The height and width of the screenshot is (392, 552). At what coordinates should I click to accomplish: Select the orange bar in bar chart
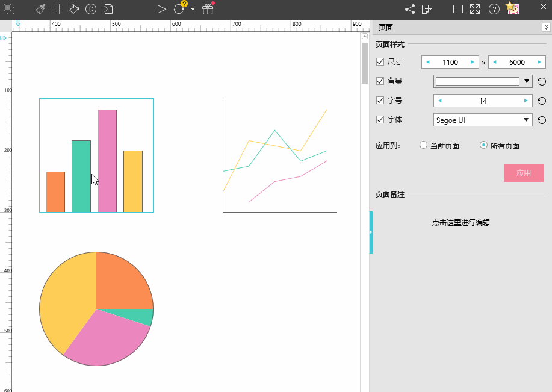55,192
